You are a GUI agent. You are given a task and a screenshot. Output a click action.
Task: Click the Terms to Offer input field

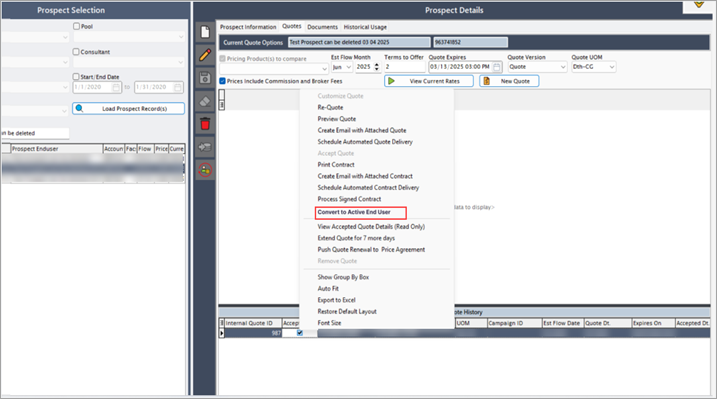coord(405,67)
